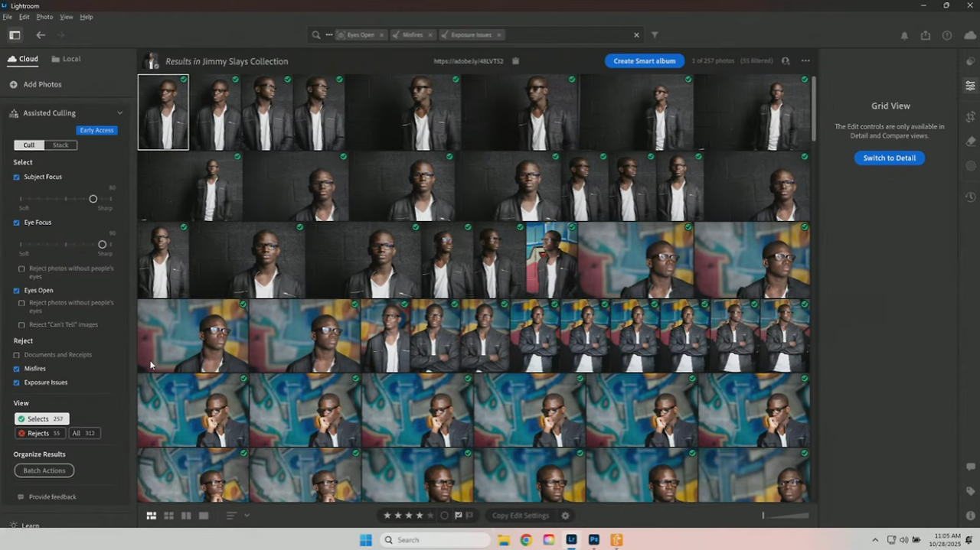Viewport: 980px width, 550px height.
Task: Select the Cull tab
Action: [x=29, y=145]
